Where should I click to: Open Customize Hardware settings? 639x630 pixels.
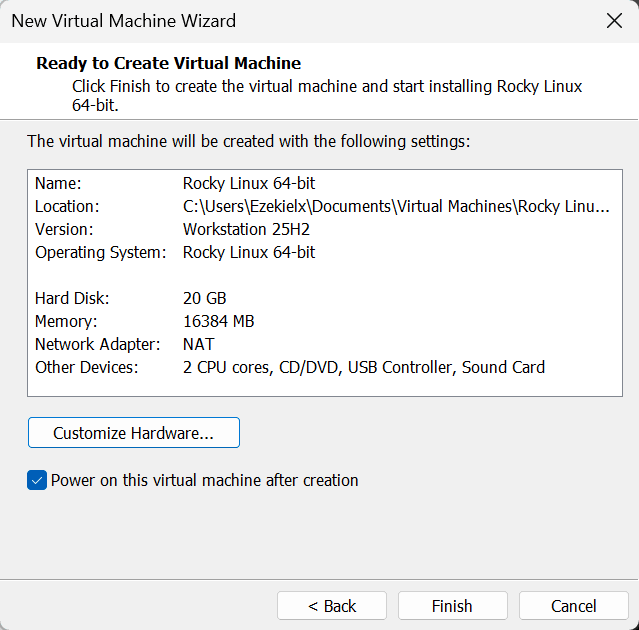click(134, 432)
